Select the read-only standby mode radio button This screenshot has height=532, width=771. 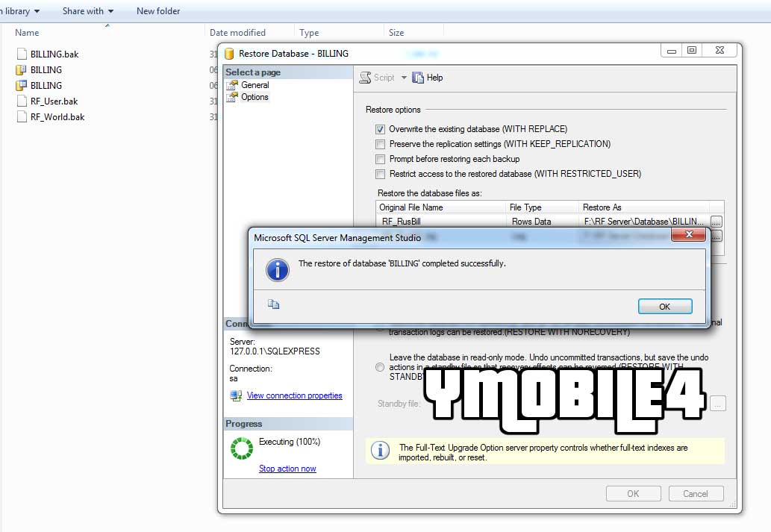click(x=380, y=367)
